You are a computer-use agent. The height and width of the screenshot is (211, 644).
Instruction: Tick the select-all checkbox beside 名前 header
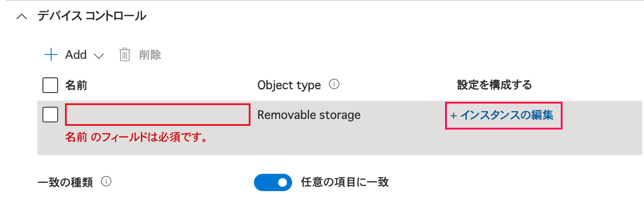point(50,85)
